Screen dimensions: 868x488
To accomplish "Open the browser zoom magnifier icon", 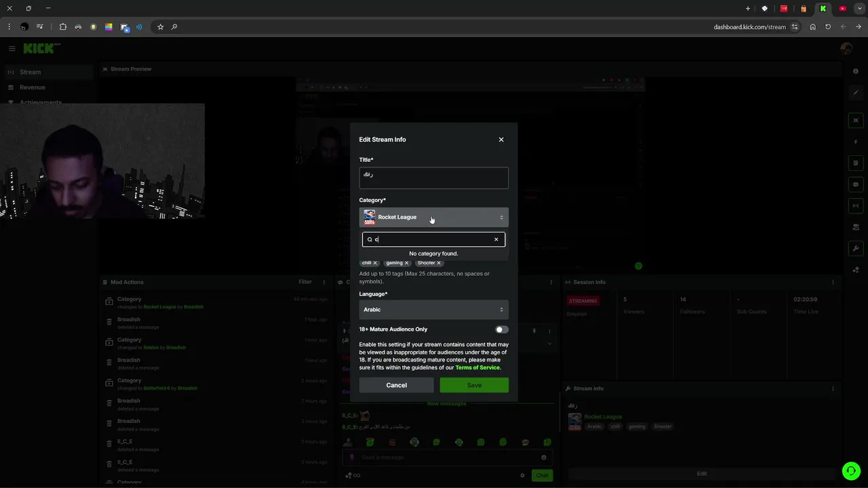I will (174, 27).
